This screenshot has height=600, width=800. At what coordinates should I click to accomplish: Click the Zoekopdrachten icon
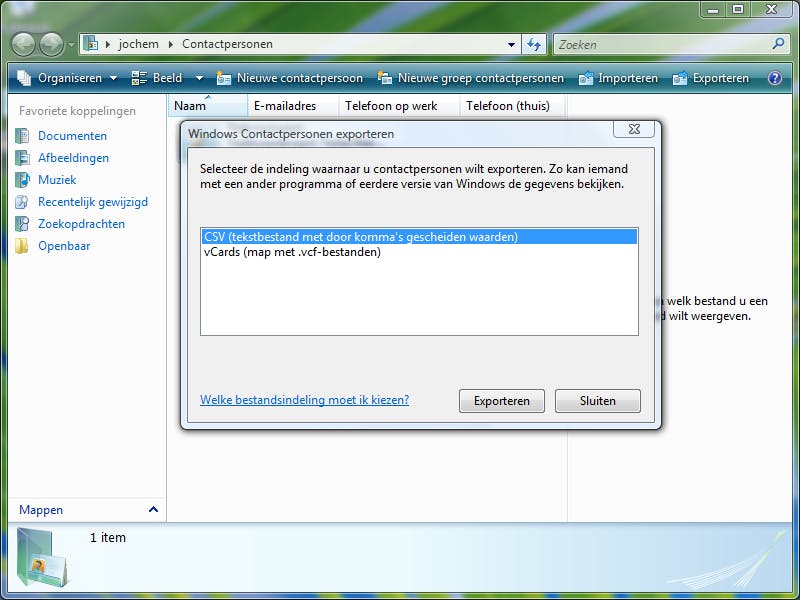point(22,223)
